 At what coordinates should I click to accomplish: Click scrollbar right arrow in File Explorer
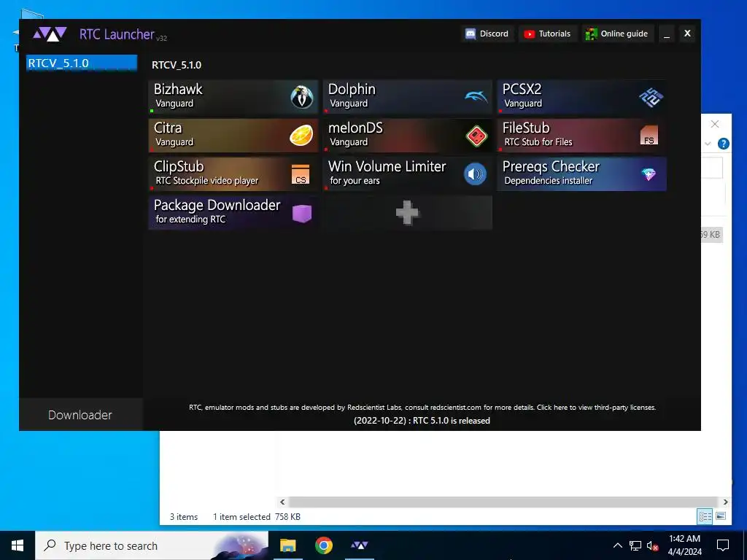click(725, 502)
